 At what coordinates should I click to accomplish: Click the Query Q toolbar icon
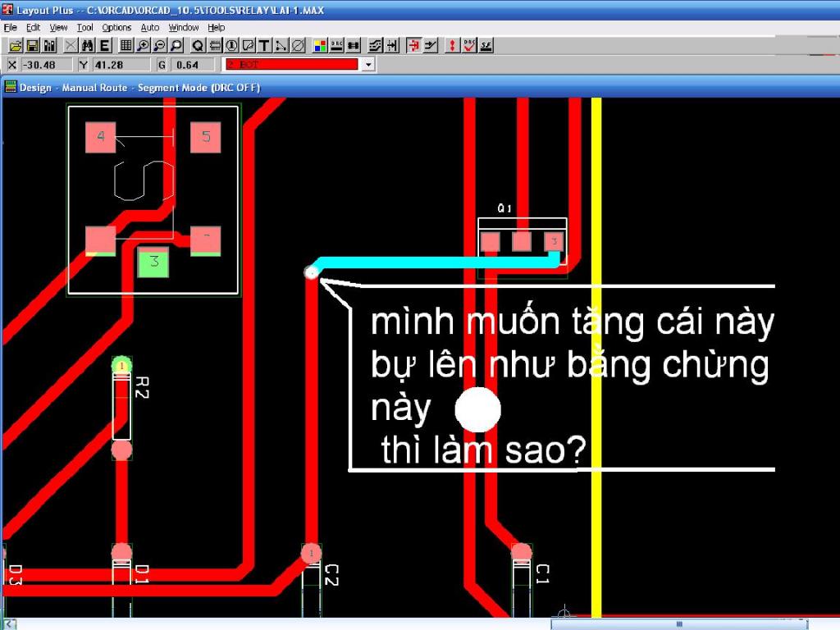coord(198,46)
